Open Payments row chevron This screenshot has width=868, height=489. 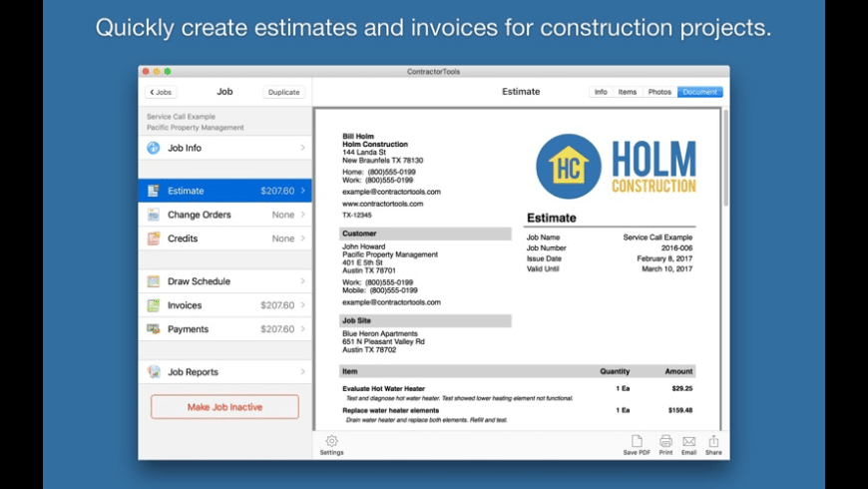pyautogui.click(x=303, y=329)
